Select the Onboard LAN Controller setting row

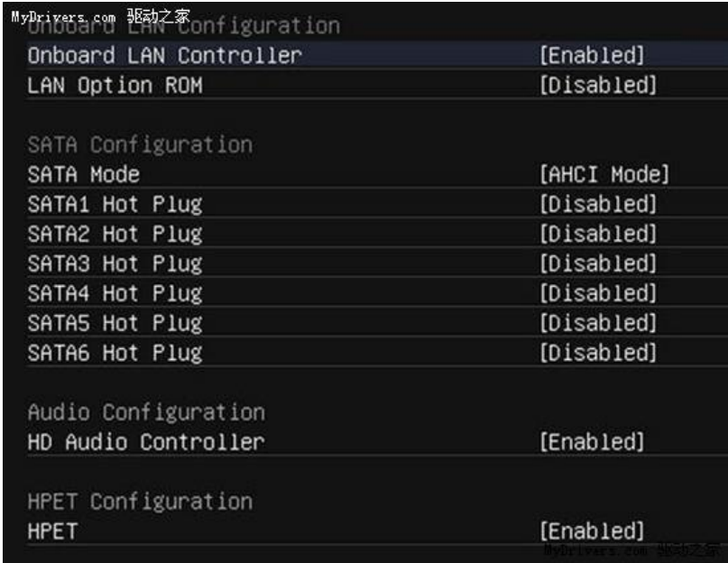click(164, 55)
